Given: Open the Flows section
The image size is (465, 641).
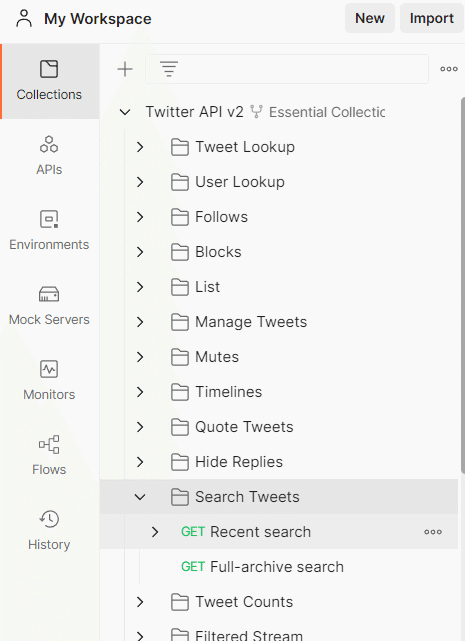Looking at the screenshot, I should pos(49,455).
